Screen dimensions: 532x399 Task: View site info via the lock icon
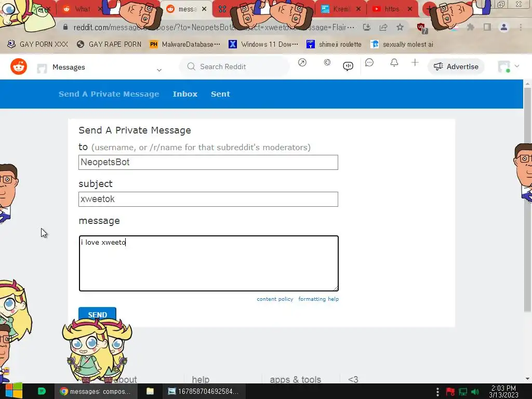(x=65, y=27)
